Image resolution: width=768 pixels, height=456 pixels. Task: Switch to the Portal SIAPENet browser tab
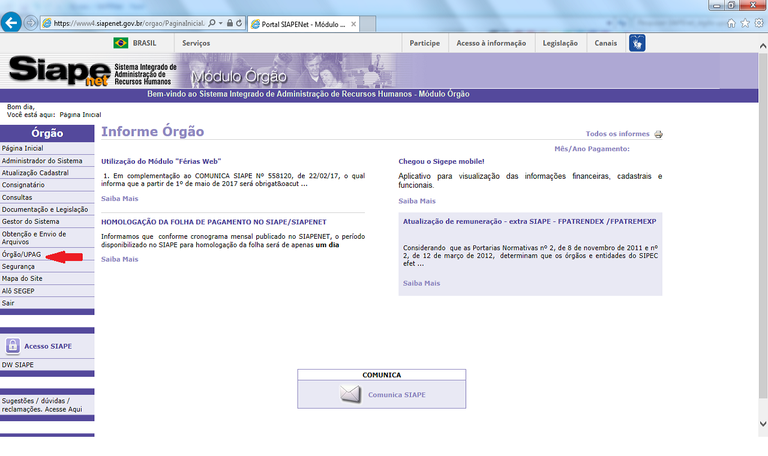(x=302, y=22)
